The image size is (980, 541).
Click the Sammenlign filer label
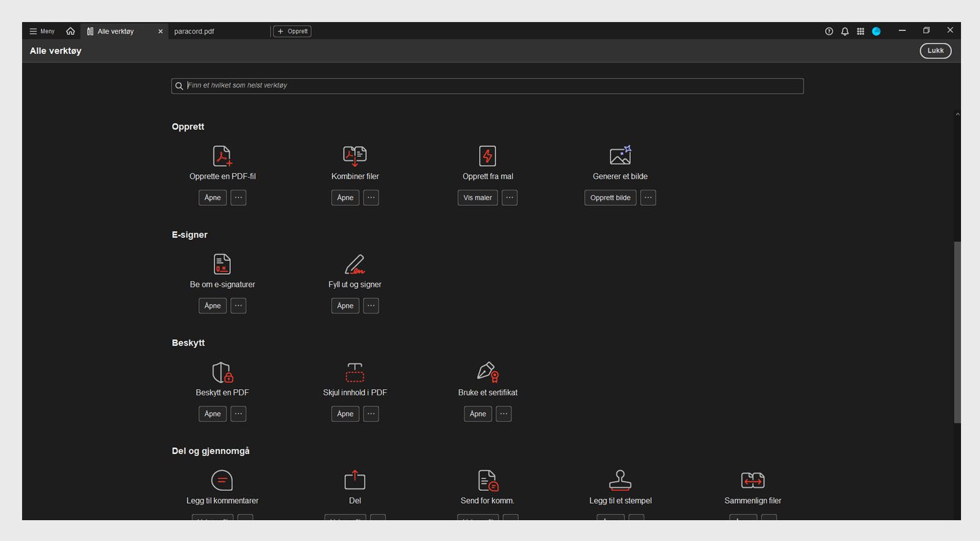click(x=753, y=501)
